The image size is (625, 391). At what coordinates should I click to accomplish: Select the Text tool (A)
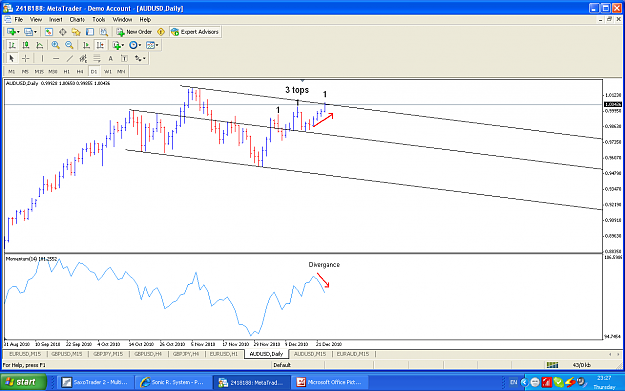point(110,59)
